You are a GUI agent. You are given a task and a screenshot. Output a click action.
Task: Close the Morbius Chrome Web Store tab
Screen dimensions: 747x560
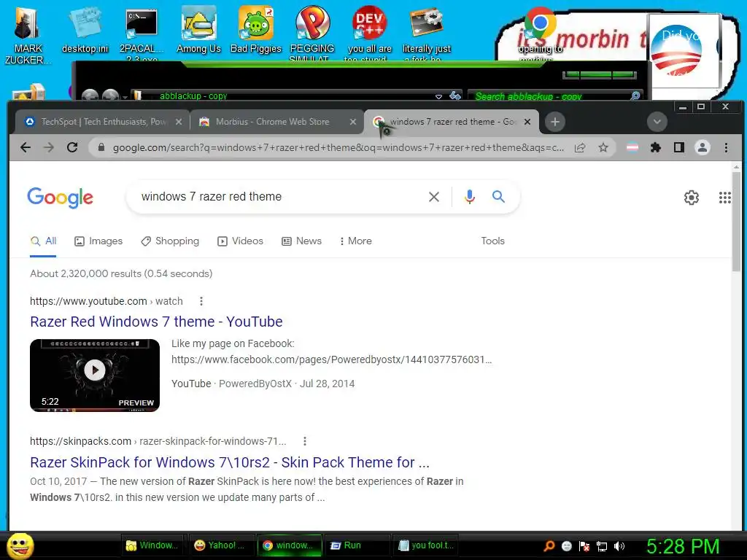pos(353,122)
